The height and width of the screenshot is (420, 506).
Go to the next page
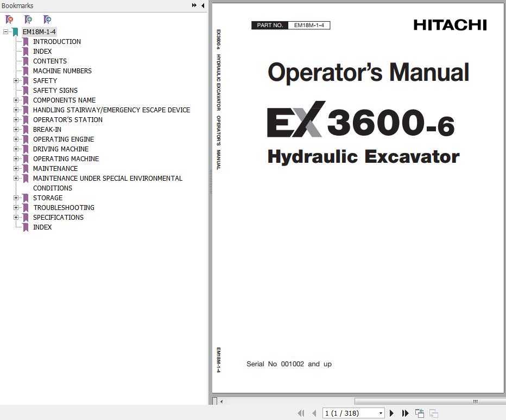point(391,413)
